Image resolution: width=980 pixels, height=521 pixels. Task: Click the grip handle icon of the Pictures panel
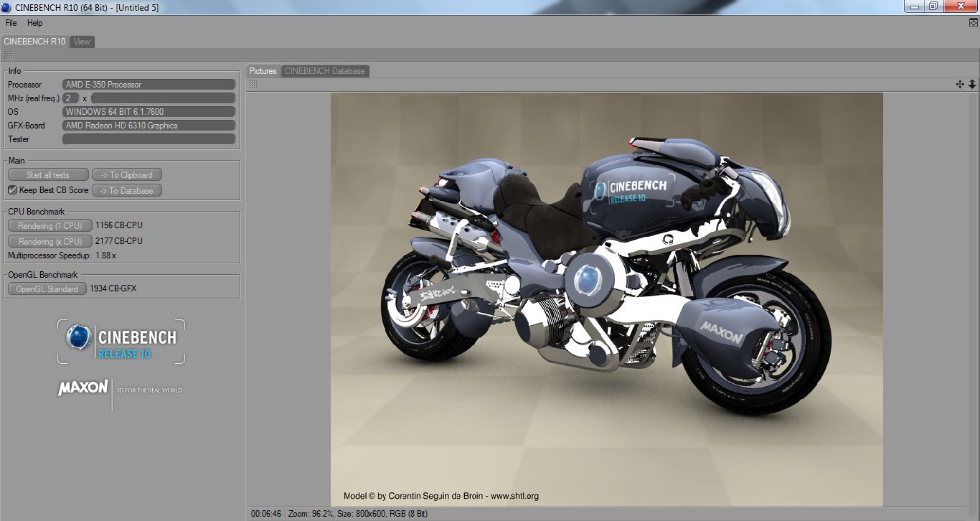[x=253, y=85]
